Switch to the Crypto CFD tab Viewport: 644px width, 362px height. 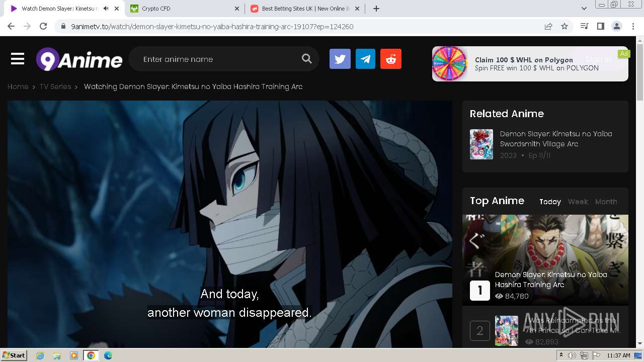coord(185,9)
